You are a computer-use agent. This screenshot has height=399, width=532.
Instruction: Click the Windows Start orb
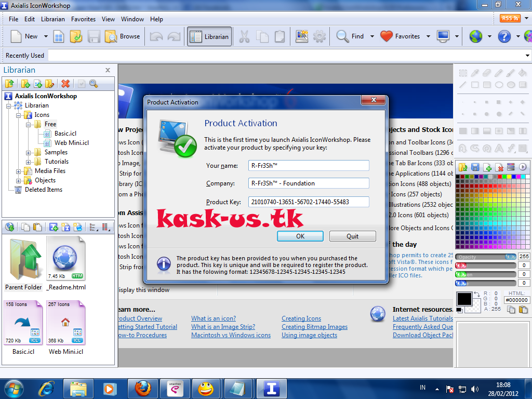(x=14, y=388)
